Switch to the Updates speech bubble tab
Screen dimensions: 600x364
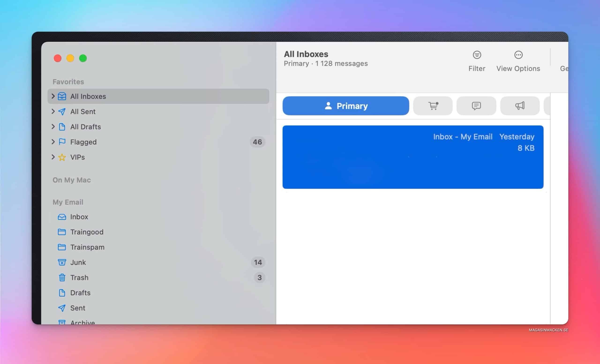click(476, 106)
